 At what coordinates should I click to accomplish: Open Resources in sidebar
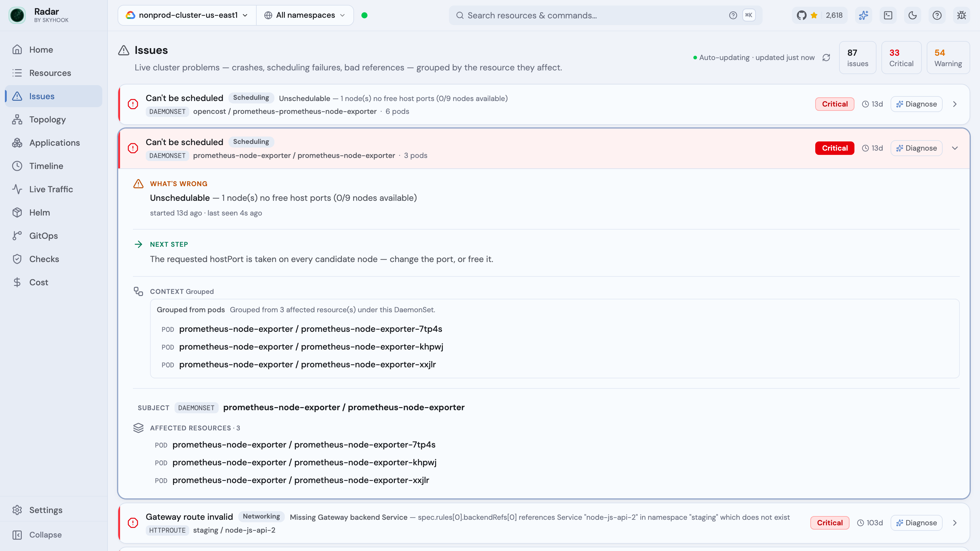(x=54, y=73)
